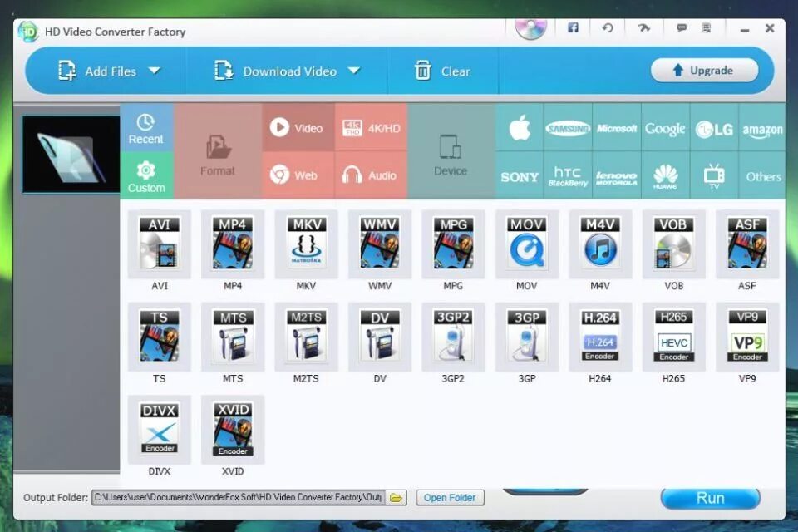This screenshot has height=532, width=798.
Task: Select the loaded video thumbnail
Action: point(71,155)
